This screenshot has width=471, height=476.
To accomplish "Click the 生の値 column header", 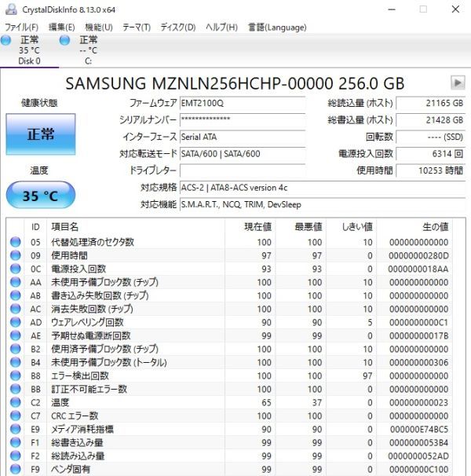I will (414, 227).
